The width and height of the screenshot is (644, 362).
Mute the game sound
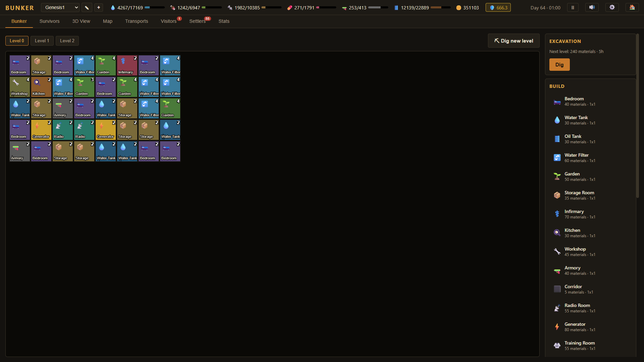coord(592,7)
